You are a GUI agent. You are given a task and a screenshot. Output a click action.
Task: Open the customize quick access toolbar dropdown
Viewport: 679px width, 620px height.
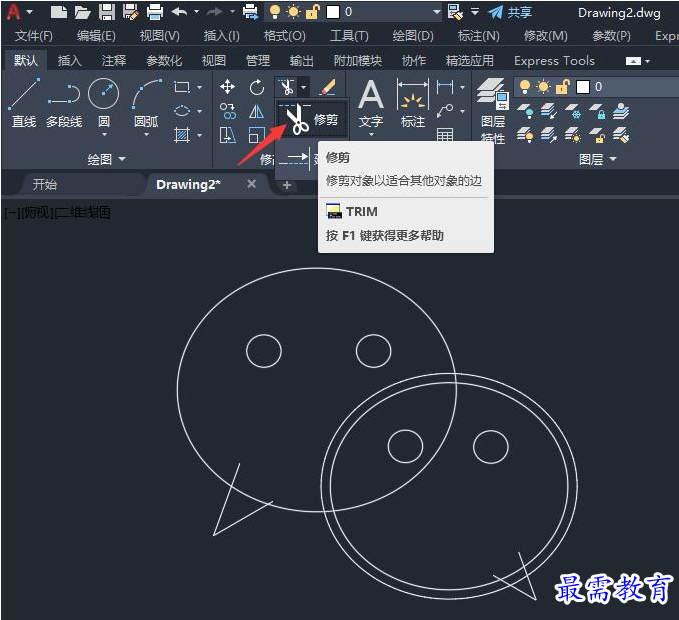pyautogui.click(x=475, y=12)
